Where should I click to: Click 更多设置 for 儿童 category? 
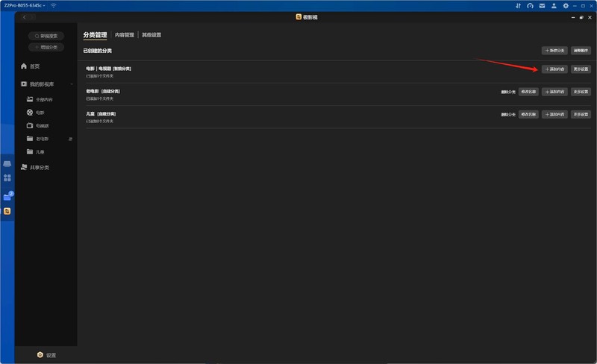(581, 114)
